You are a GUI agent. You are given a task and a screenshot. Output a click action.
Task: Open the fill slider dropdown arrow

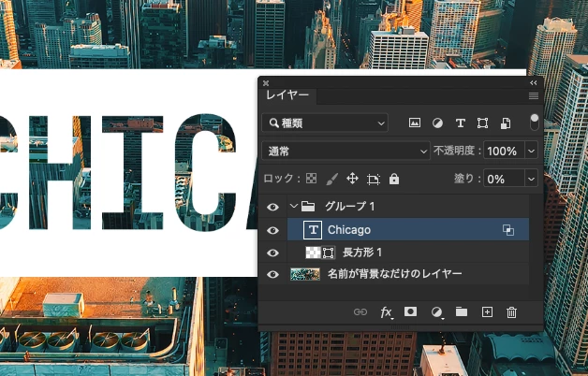tap(531, 179)
